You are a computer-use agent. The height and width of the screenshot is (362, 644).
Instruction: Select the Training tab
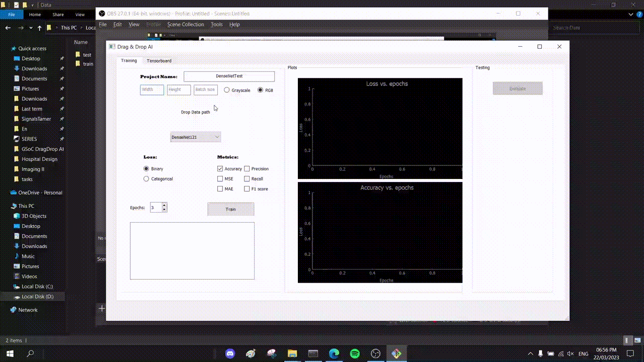coord(129,60)
